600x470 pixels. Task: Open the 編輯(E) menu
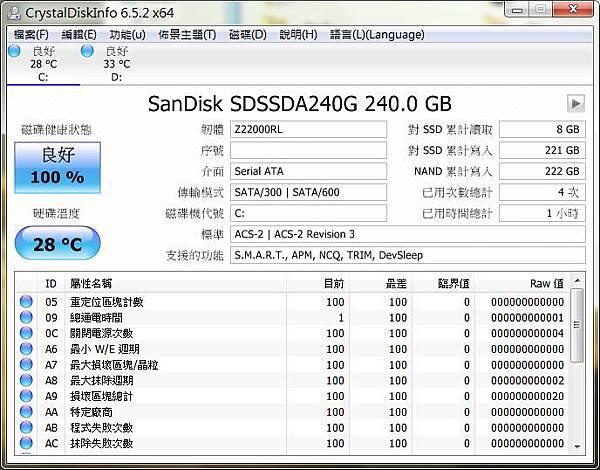tap(79, 35)
